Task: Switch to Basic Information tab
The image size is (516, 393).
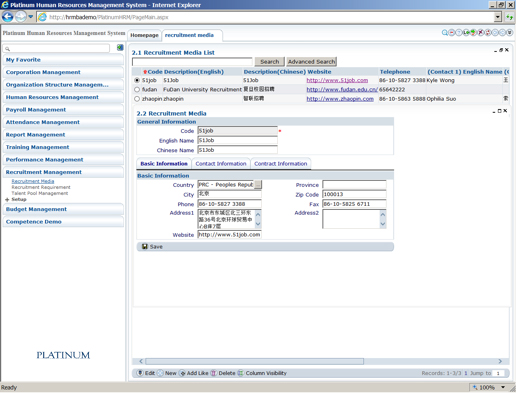Action: click(164, 164)
